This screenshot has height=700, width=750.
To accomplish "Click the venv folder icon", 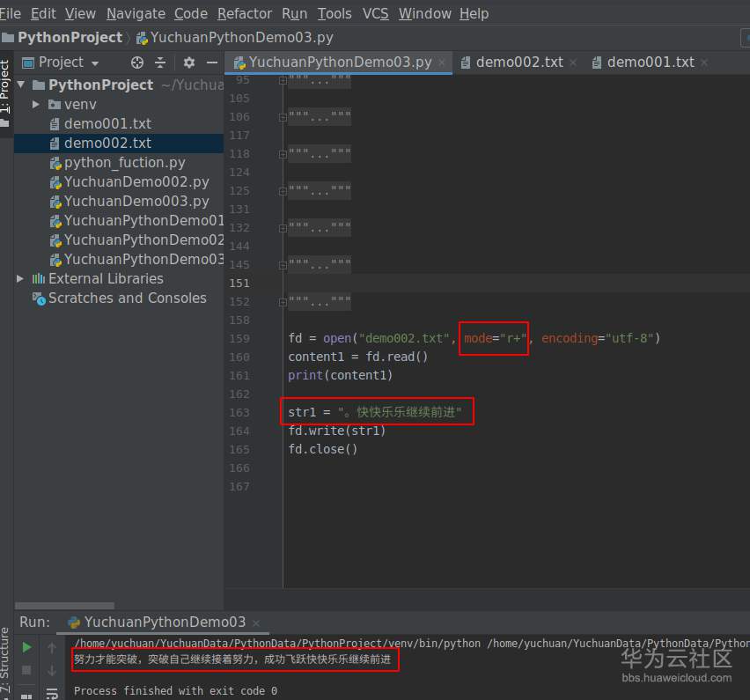I will tap(55, 104).
